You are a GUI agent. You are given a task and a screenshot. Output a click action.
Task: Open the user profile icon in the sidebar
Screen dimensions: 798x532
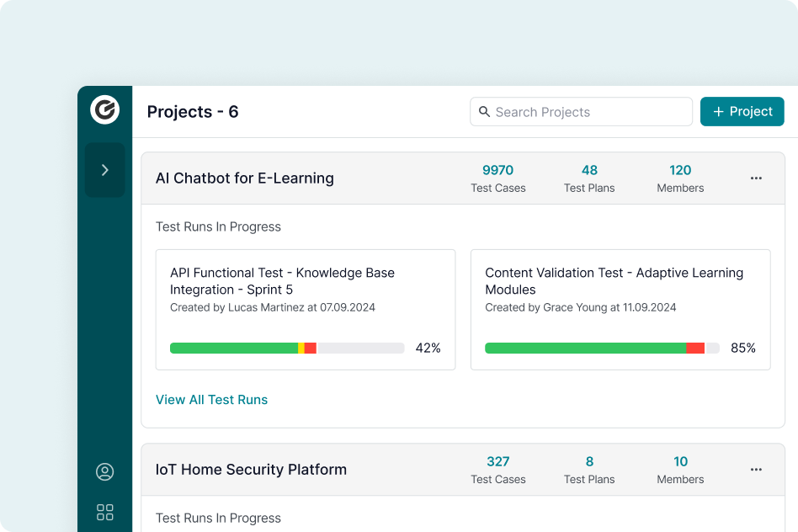[105, 472]
